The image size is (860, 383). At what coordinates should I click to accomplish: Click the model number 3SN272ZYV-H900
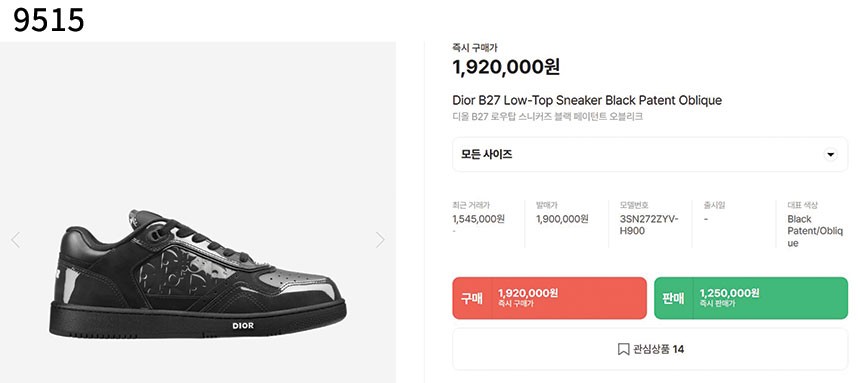point(649,225)
